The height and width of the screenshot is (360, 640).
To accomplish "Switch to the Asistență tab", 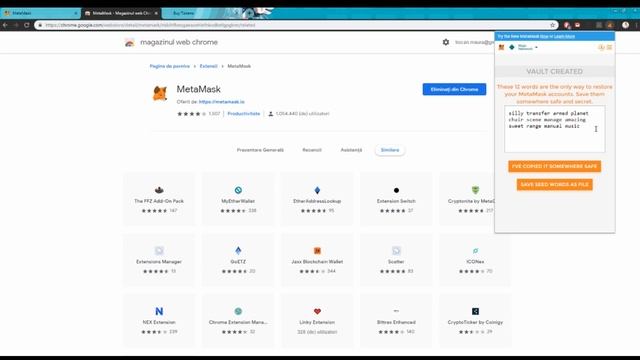I will 351,150.
